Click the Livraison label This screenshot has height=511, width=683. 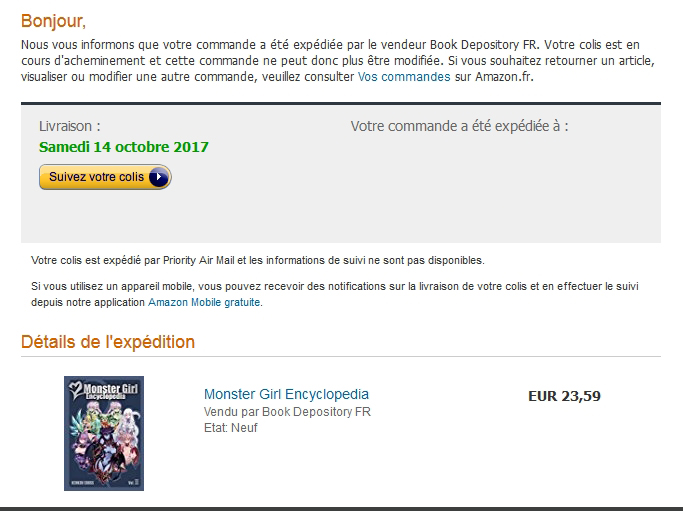click(x=70, y=126)
